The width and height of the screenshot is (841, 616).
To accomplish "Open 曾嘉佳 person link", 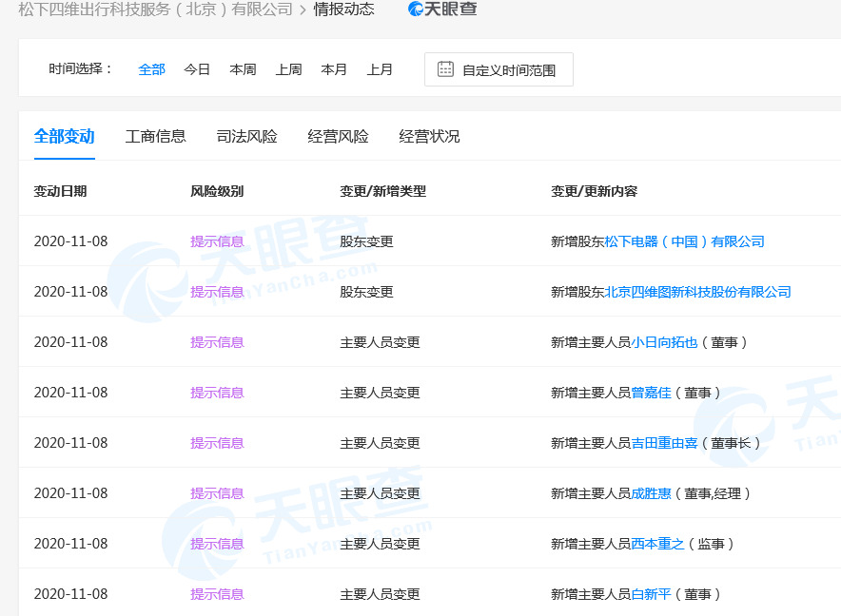I will coord(651,393).
